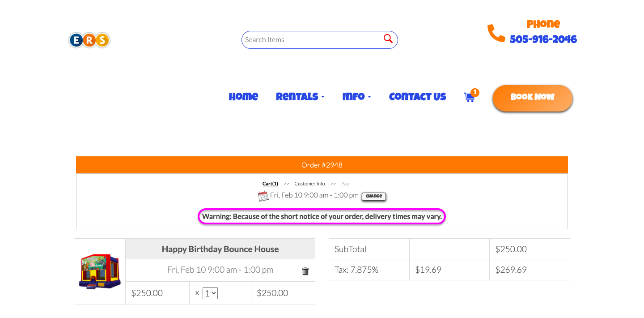
Task: Click the Change date button
Action: tap(373, 196)
